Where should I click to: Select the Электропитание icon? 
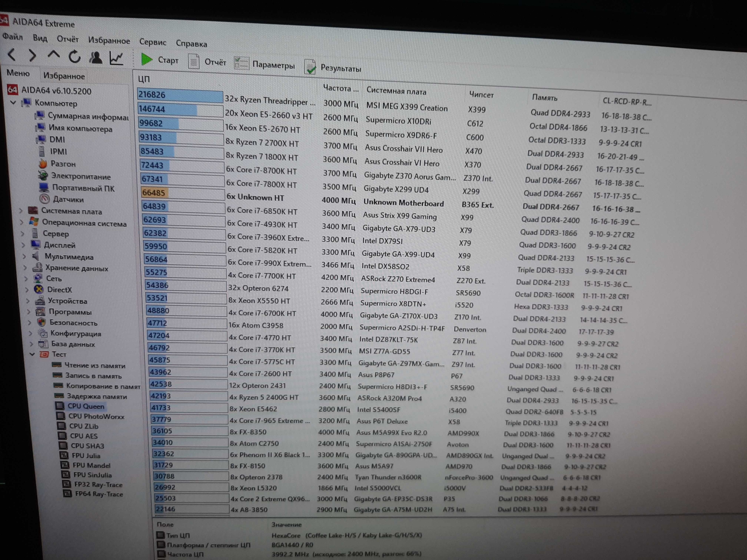click(43, 176)
